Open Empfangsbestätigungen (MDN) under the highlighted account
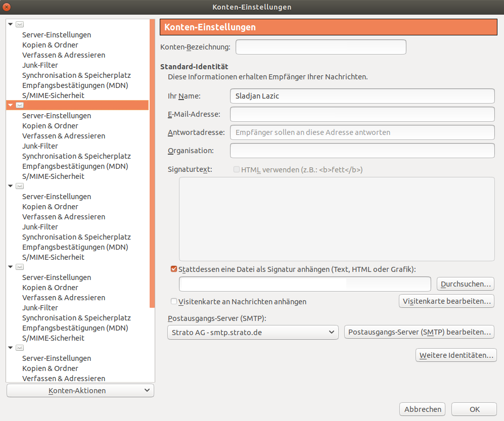Screen dimensions: 504x421 [75, 166]
